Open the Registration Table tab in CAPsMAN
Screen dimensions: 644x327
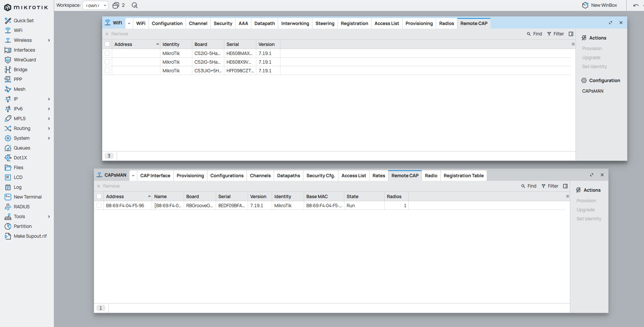463,176
